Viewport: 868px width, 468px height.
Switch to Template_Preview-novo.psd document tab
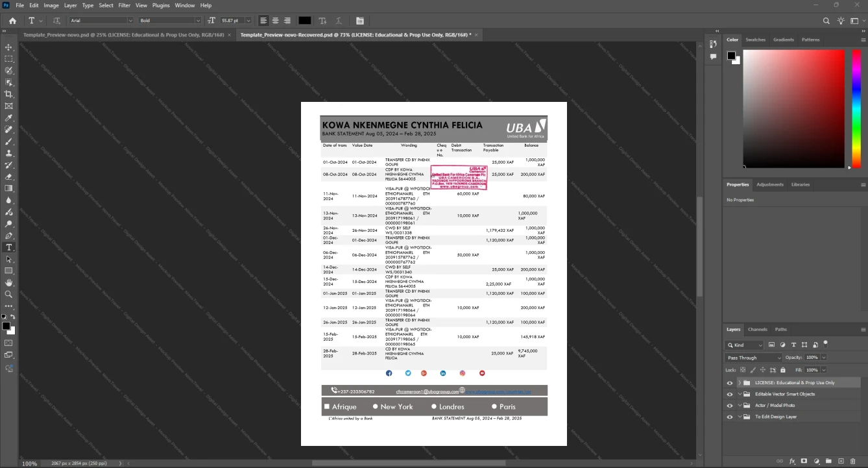(x=124, y=34)
